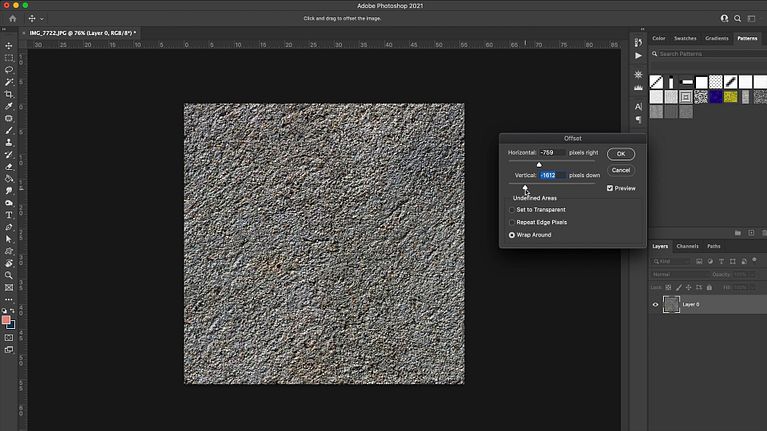Select the Horizontal Type tool
Image resolution: width=767 pixels, height=431 pixels.
9,214
